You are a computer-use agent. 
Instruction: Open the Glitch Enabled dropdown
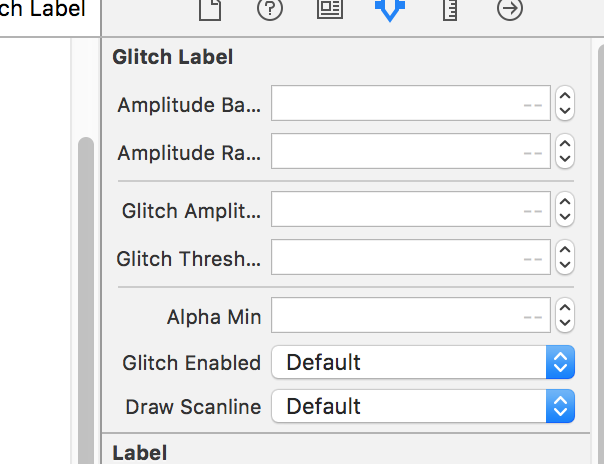point(423,362)
